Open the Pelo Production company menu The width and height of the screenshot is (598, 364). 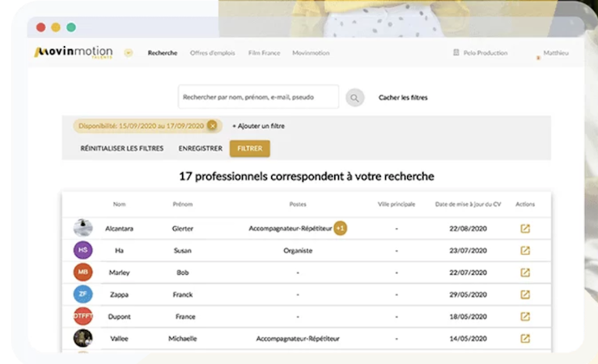[x=481, y=53]
